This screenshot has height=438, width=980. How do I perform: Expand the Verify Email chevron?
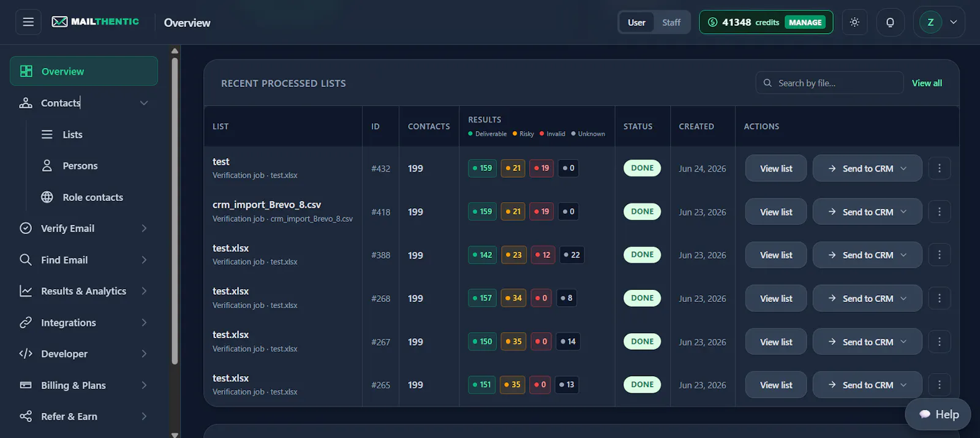click(x=144, y=228)
